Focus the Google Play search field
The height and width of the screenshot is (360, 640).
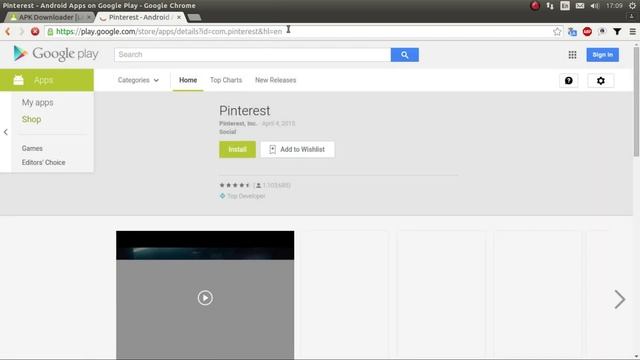point(252,55)
